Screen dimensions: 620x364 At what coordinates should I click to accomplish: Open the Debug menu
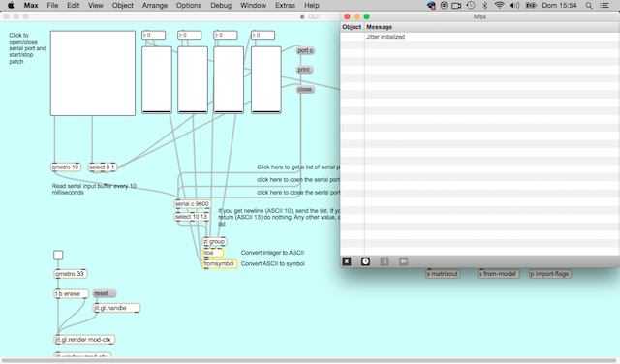point(221,5)
